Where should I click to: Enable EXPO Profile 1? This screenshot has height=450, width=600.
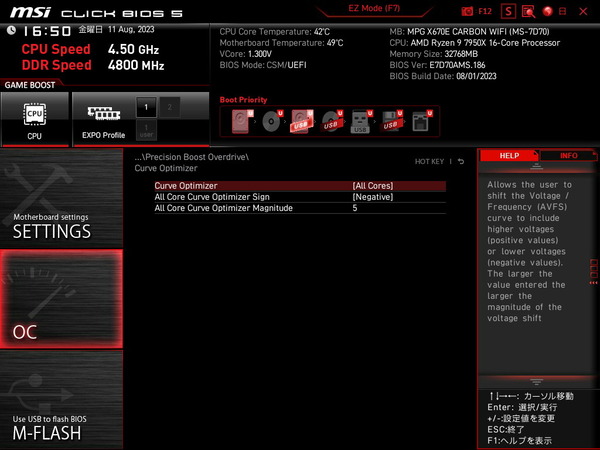(146, 107)
